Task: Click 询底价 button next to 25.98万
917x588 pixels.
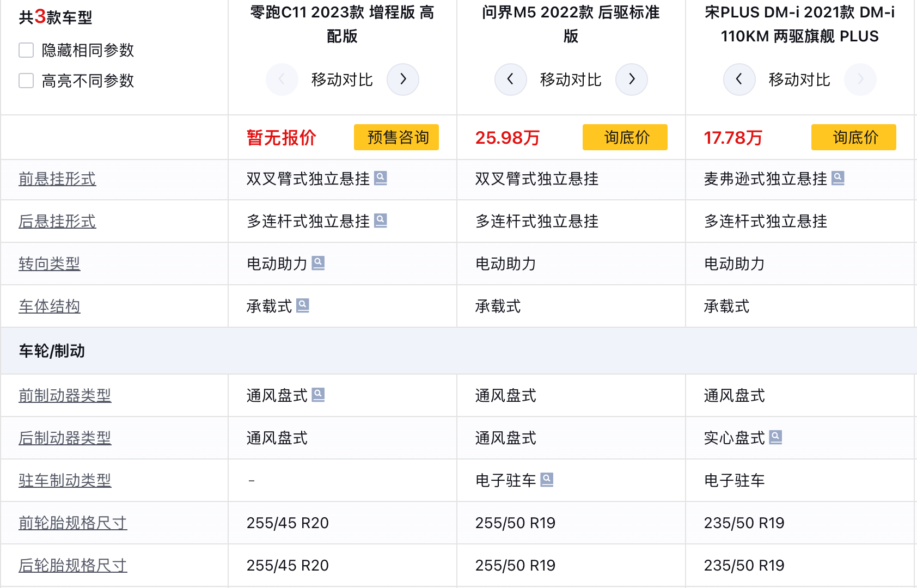Action: click(625, 137)
